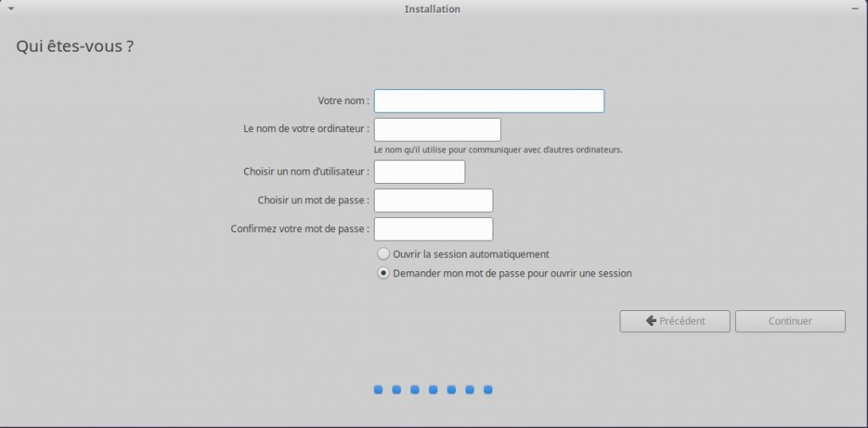Go back with the Précédent button

tap(675, 321)
